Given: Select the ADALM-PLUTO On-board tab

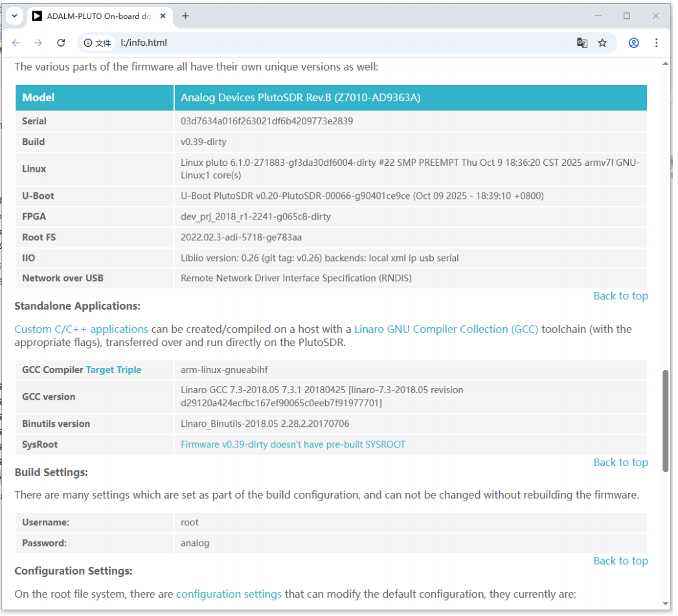Looking at the screenshot, I should pyautogui.click(x=100, y=16).
